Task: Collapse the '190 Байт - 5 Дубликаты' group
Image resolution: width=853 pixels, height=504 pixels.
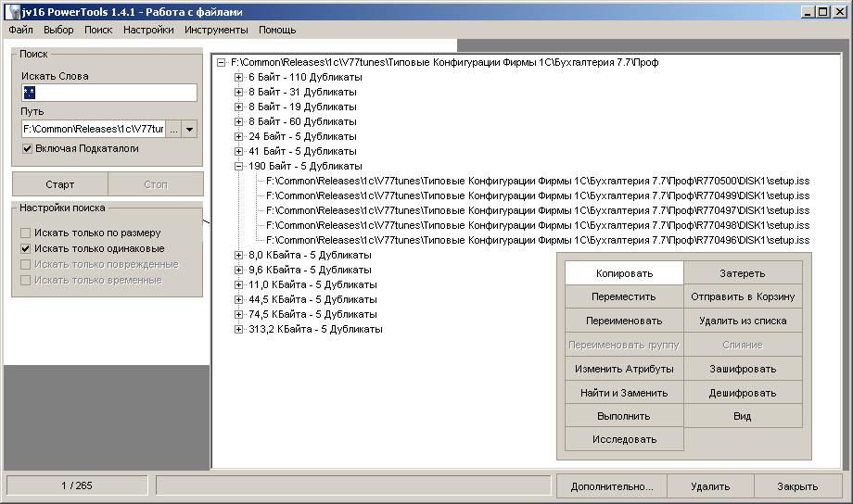Action: point(238,166)
